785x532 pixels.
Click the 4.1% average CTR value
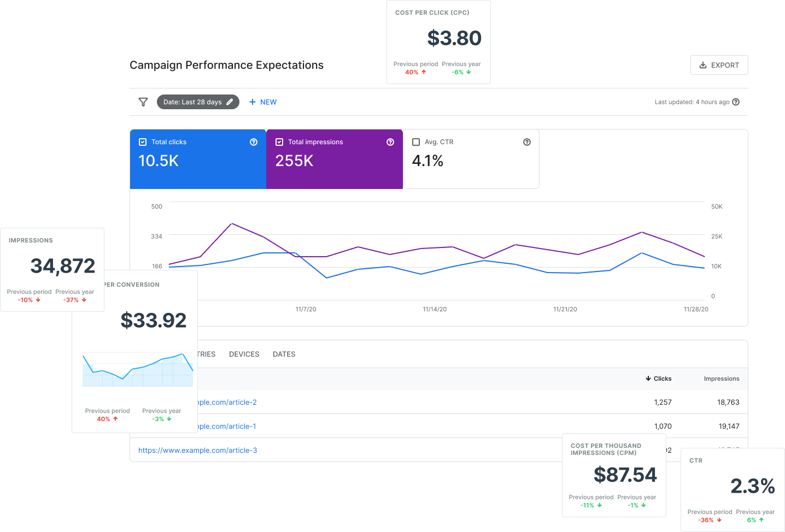click(427, 161)
